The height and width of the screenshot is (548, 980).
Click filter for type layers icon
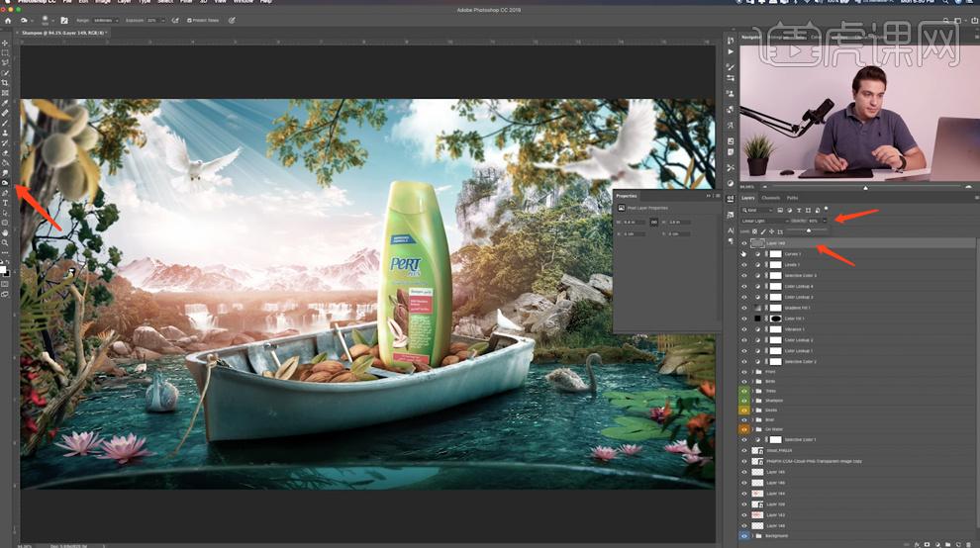click(799, 210)
